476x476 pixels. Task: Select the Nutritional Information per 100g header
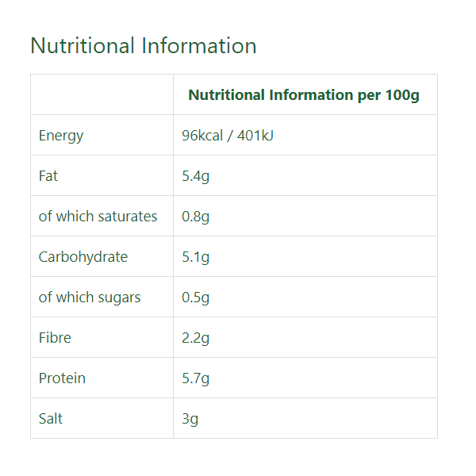tap(304, 95)
